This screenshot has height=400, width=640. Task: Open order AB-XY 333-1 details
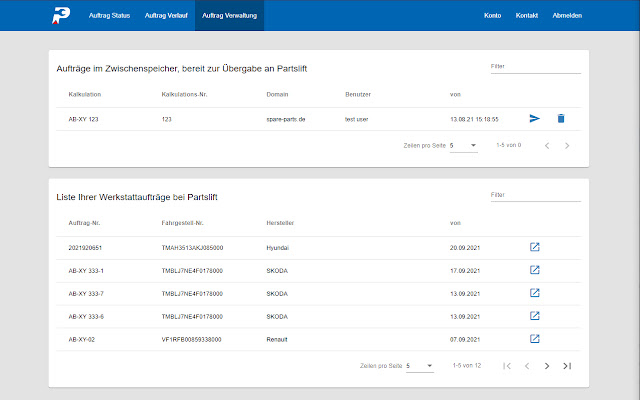coord(535,270)
